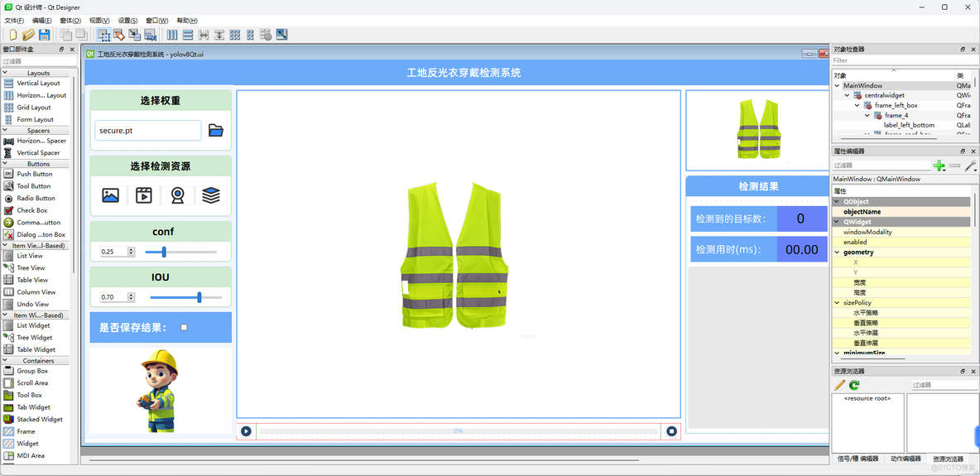Click green plus add property icon
The image size is (980, 476).
(939, 166)
